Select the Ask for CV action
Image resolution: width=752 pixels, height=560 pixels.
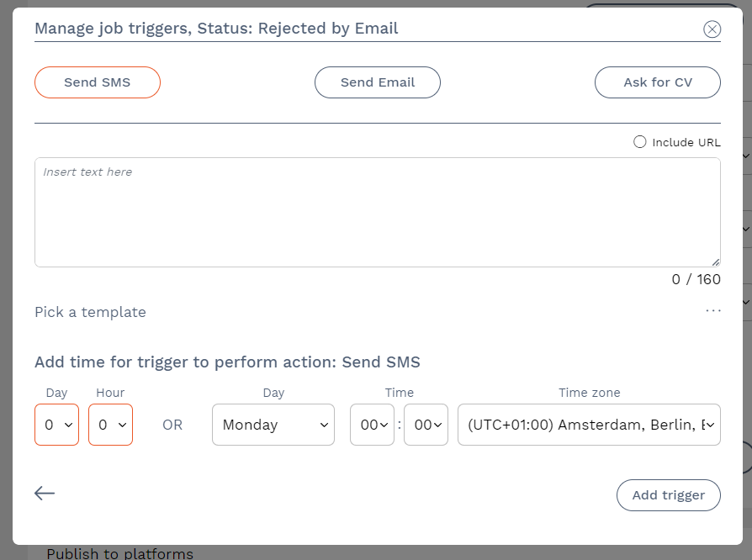(x=657, y=82)
